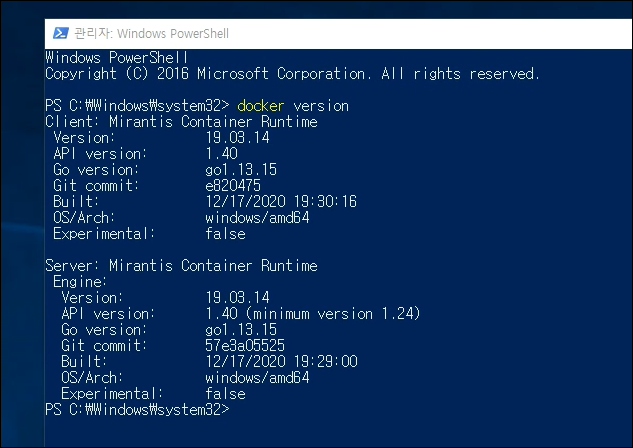633x448 pixels.
Task: Click the typed 'docker' command word
Action: 261,106
